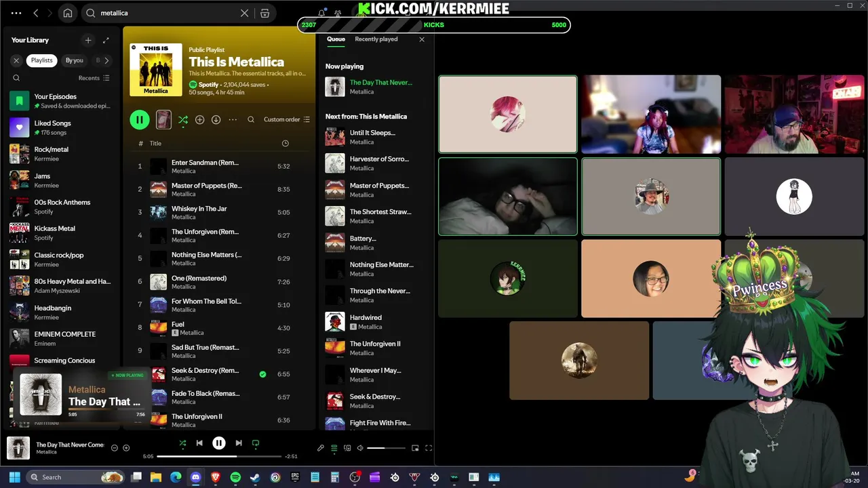
Task: Seek within the song progress bar
Action: [219, 456]
